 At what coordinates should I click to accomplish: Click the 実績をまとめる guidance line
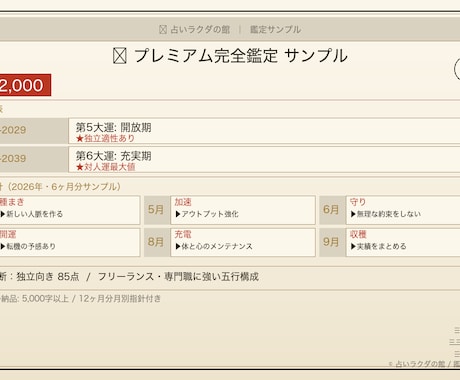tap(379, 246)
